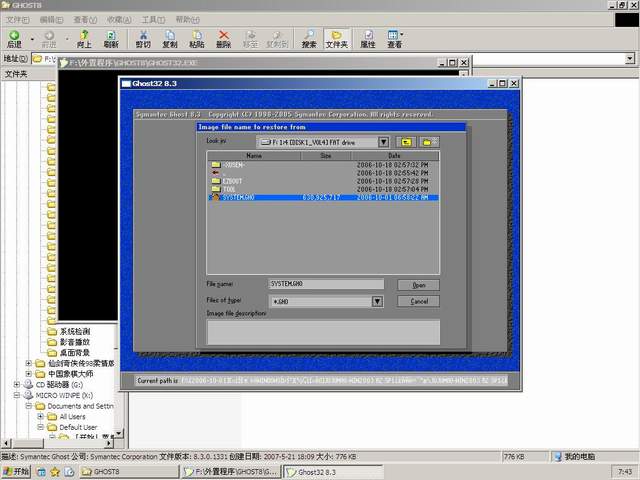Click the Open button in Ghost dialog
Viewport: 640px width, 480px height.
418,285
